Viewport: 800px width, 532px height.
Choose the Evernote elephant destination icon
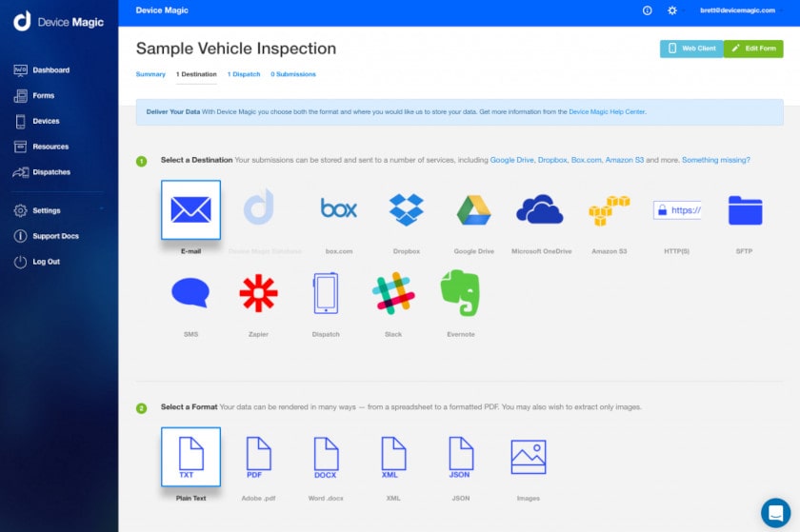tap(460, 293)
